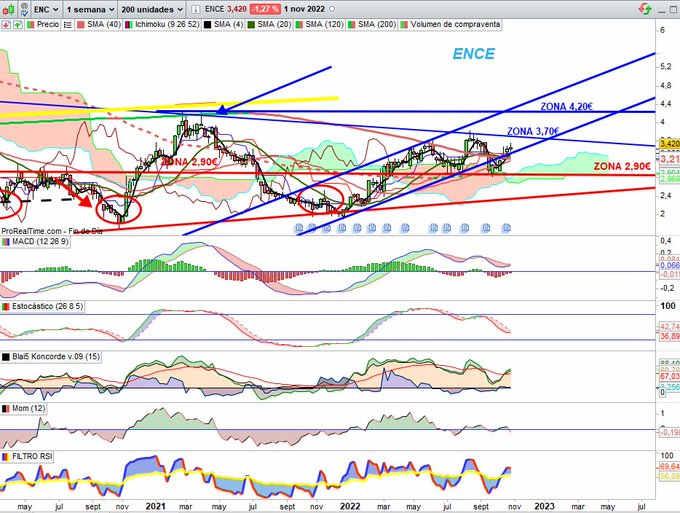
Task: Open Ichimoku (9 26 52) indicator settings
Action: (167, 25)
